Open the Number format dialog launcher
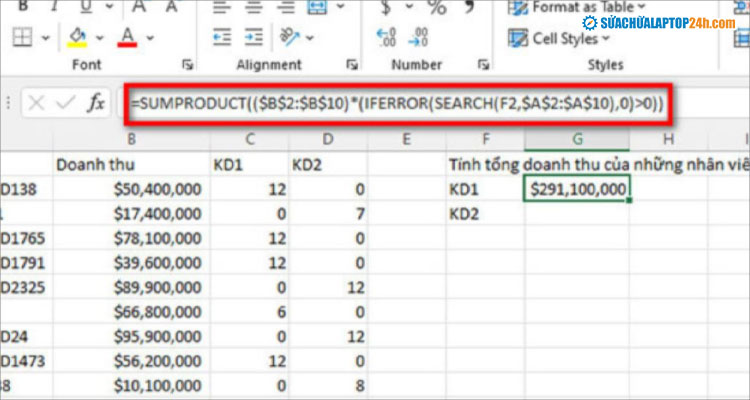Image resolution: width=750 pixels, height=400 pixels. [x=484, y=65]
